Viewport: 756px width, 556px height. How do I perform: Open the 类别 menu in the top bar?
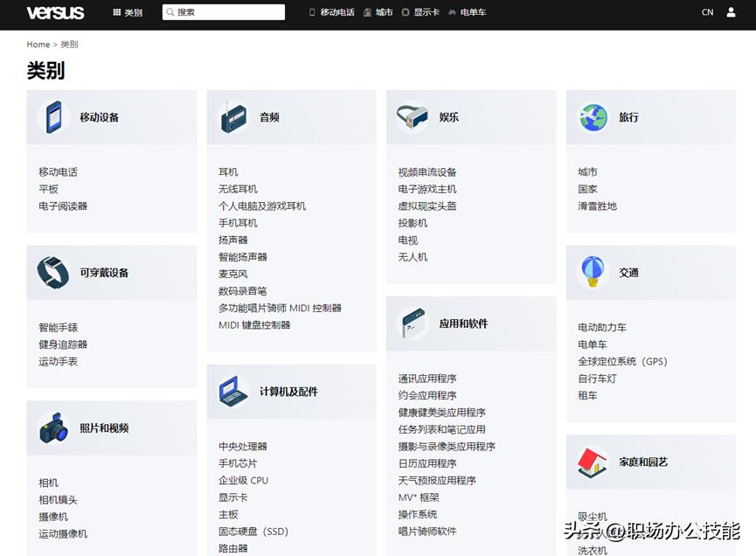133,12
